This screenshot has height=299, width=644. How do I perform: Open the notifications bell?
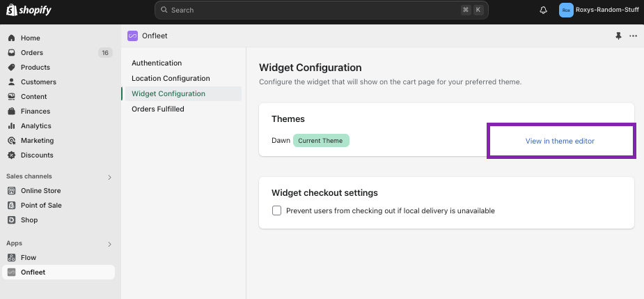(543, 10)
